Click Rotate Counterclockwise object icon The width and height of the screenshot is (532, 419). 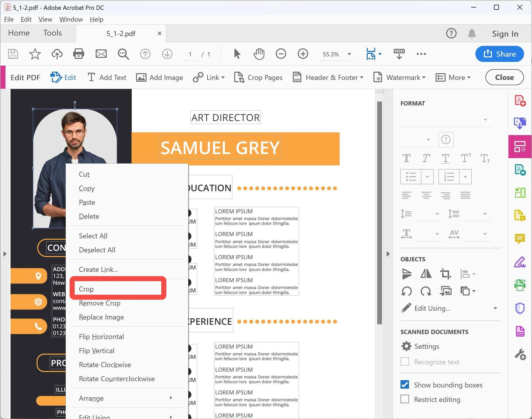[x=407, y=291]
